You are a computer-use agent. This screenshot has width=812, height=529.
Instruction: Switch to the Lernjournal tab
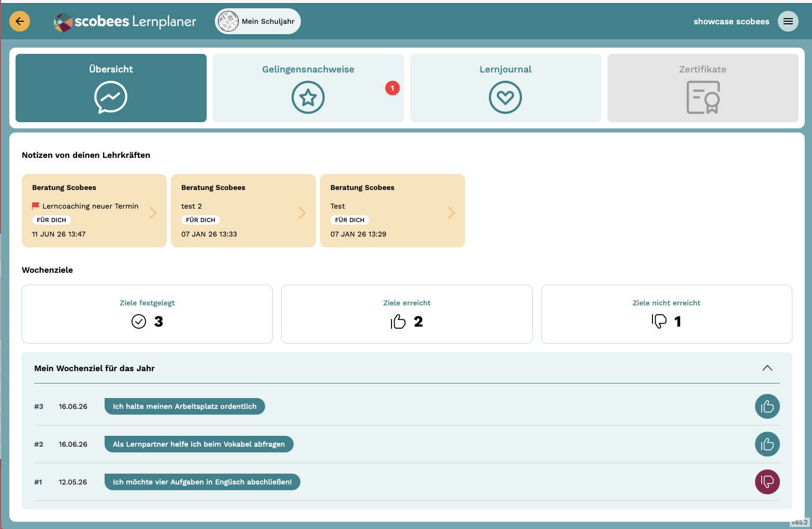(505, 88)
